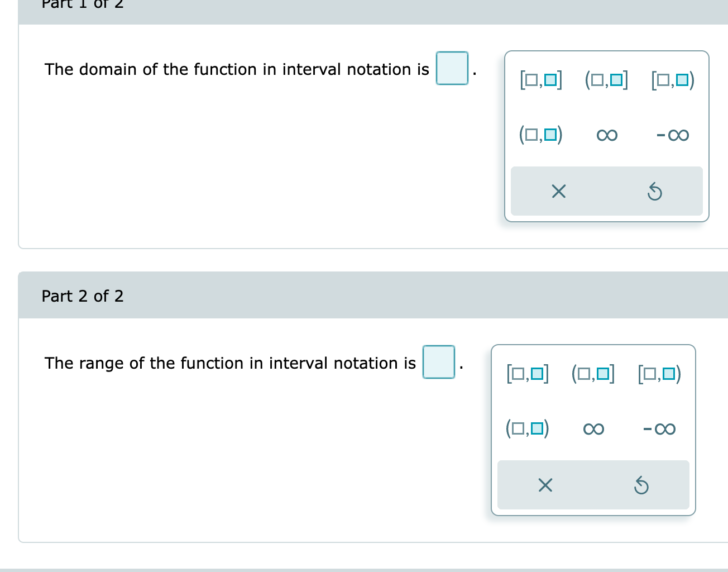This screenshot has width=728, height=572.
Task: Click the range answer input box
Action: (x=439, y=363)
